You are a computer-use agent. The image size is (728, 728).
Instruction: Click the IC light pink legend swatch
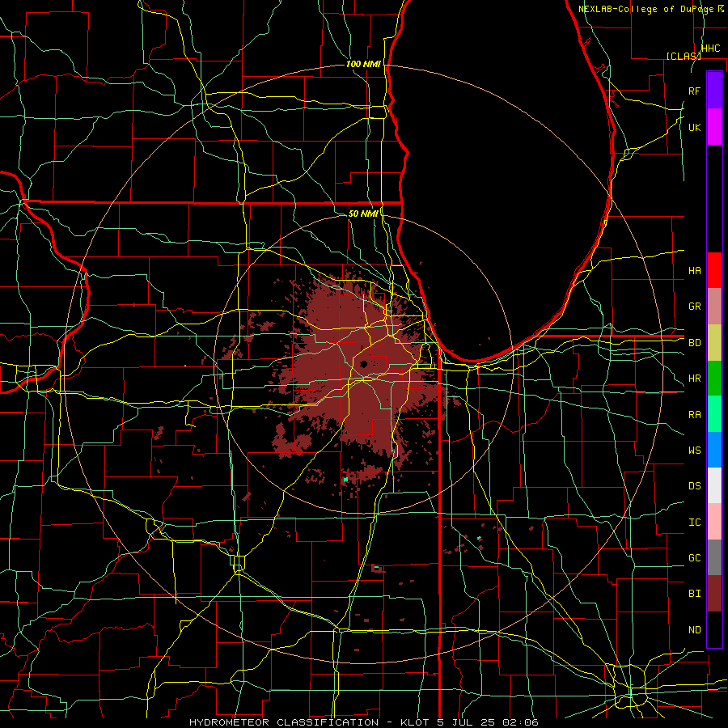click(714, 522)
